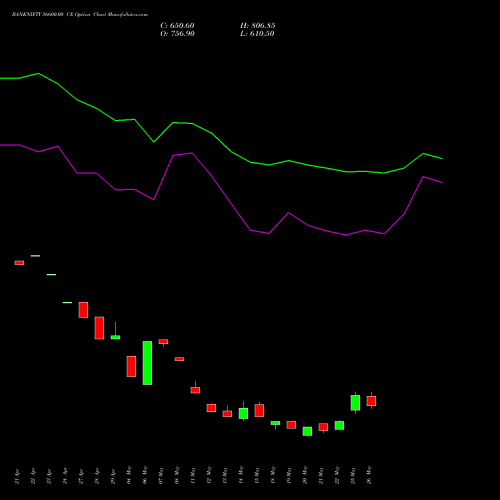Select the red candle above 27 Apr
Image resolution: width=500 pixels, height=500 pixels.
pyautogui.click(x=83, y=310)
